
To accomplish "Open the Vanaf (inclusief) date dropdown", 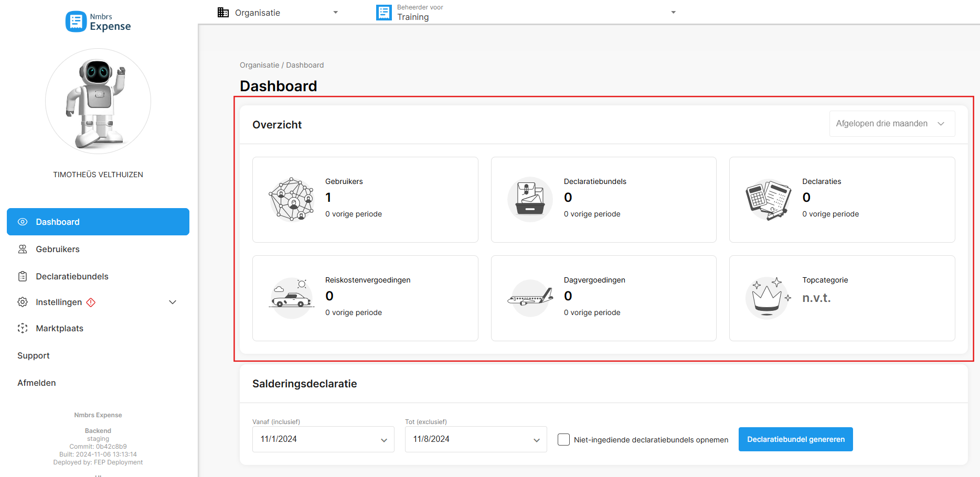I will (323, 439).
